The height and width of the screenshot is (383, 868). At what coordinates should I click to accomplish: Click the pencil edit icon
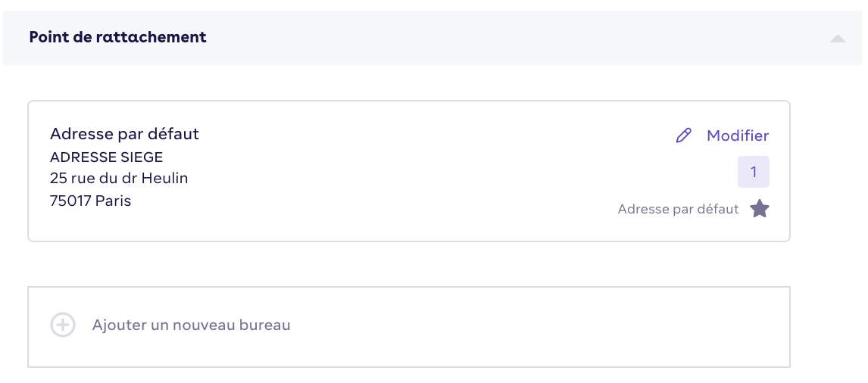click(x=684, y=135)
